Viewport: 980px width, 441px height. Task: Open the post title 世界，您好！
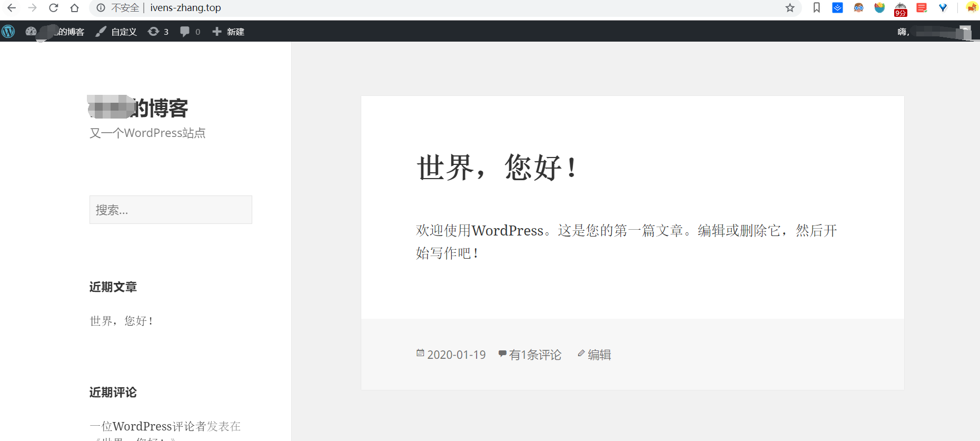point(497,168)
